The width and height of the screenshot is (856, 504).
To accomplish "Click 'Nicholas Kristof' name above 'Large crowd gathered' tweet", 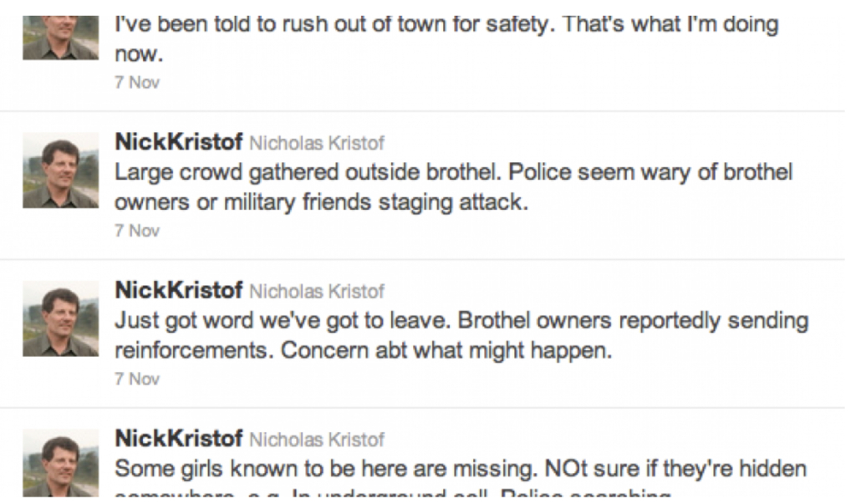I will click(317, 143).
